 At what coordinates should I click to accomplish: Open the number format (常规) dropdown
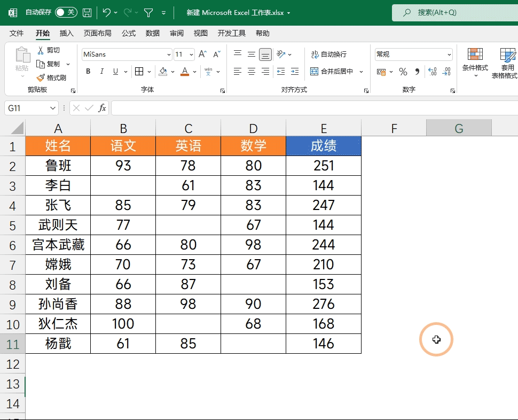pyautogui.click(x=449, y=55)
